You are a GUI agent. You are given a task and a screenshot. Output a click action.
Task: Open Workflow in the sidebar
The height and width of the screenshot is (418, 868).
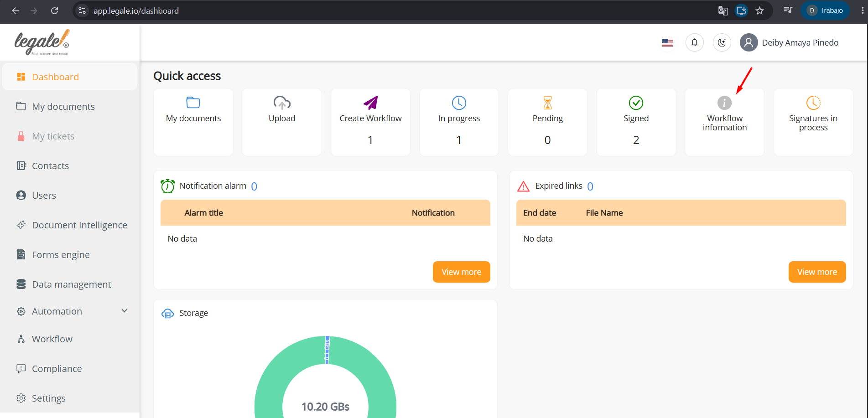(x=70, y=339)
